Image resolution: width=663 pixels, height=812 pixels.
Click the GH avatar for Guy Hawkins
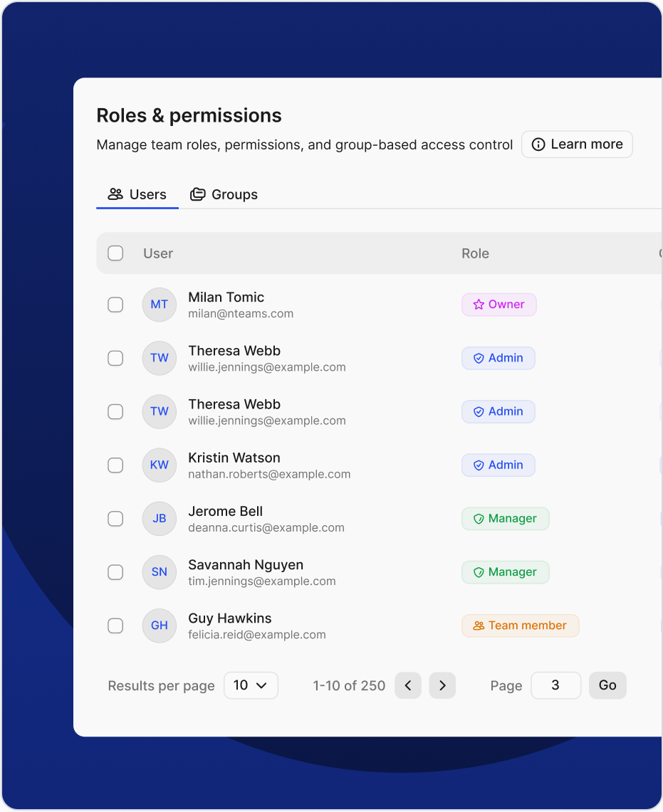click(x=159, y=626)
